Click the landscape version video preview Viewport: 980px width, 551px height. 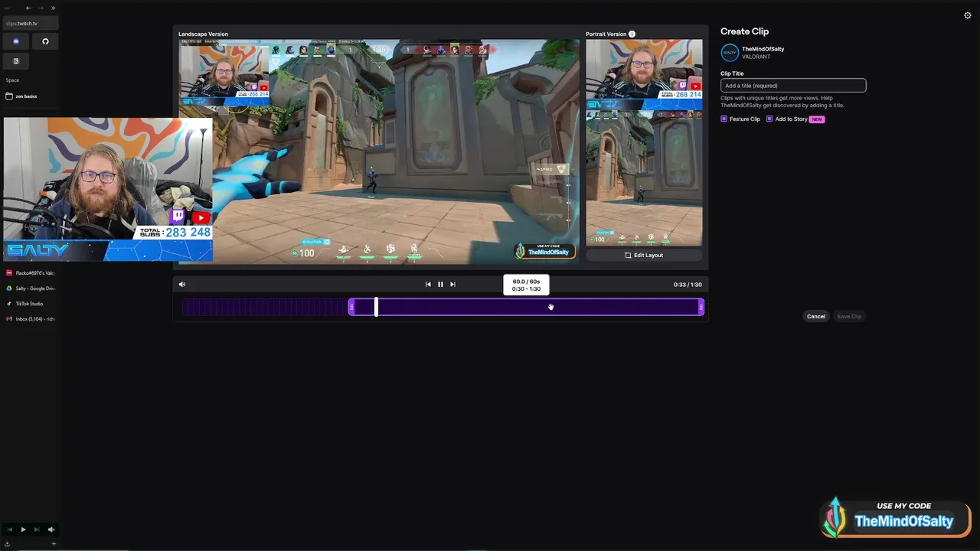379,152
